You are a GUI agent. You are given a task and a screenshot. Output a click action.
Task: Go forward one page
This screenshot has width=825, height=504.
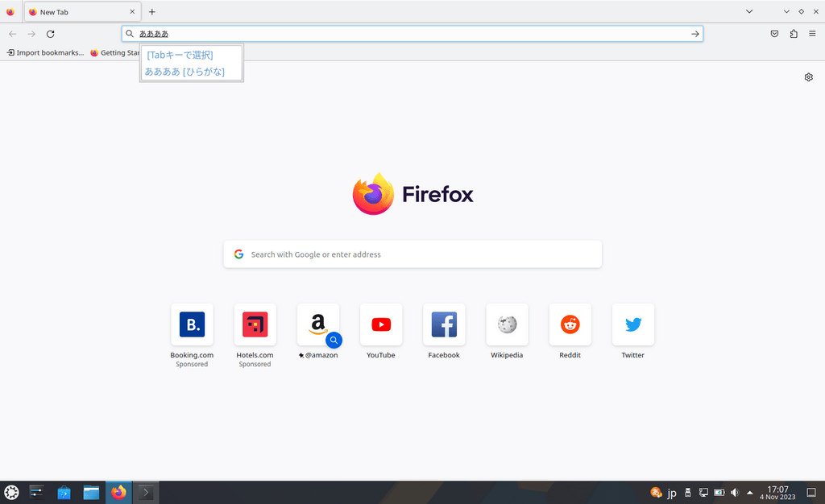[31, 34]
